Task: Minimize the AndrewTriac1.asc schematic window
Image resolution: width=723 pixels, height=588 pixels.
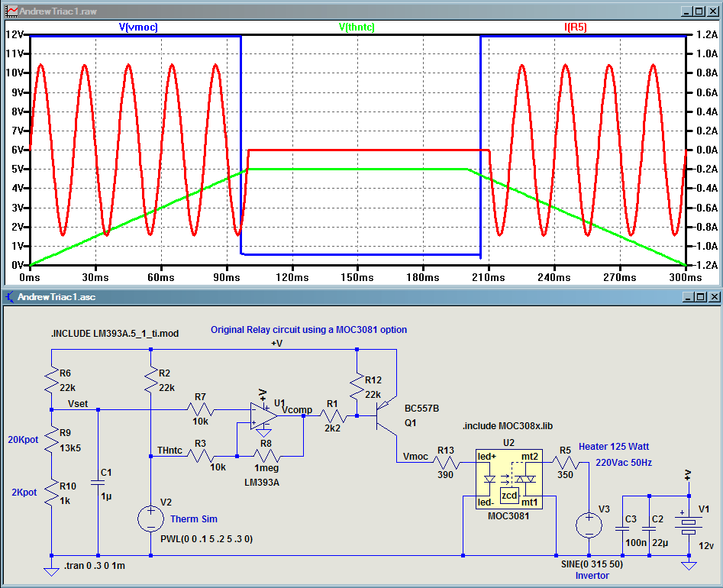Action: (689, 297)
